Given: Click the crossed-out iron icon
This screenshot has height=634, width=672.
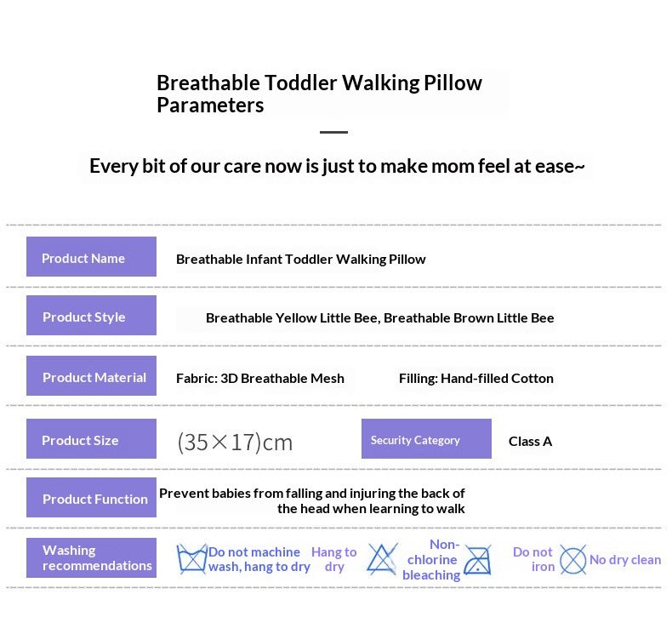Looking at the screenshot, I should click(x=477, y=560).
